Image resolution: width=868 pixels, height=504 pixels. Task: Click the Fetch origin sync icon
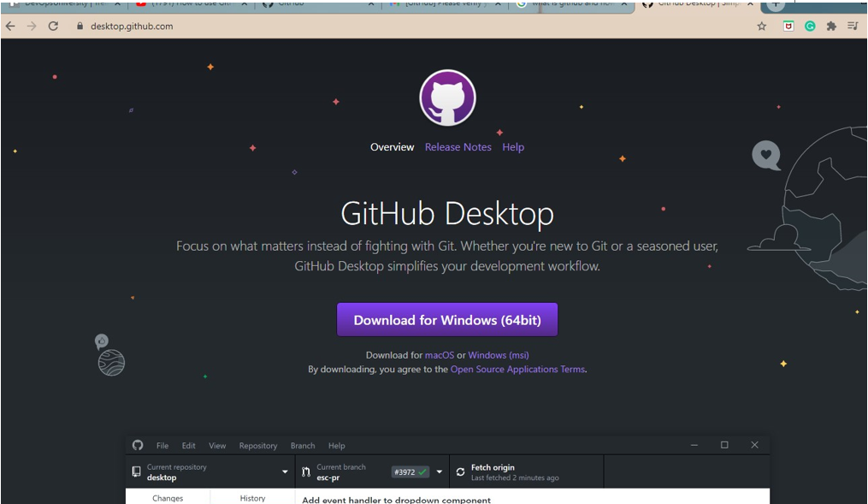click(461, 471)
